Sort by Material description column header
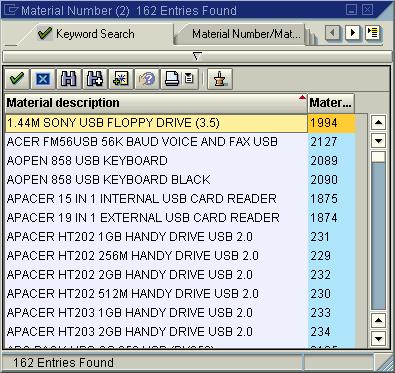This screenshot has width=395, height=373. 156,103
